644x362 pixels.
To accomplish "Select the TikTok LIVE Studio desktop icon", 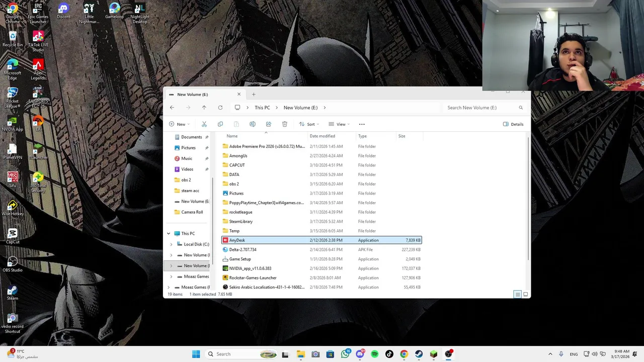I will tap(38, 41).
